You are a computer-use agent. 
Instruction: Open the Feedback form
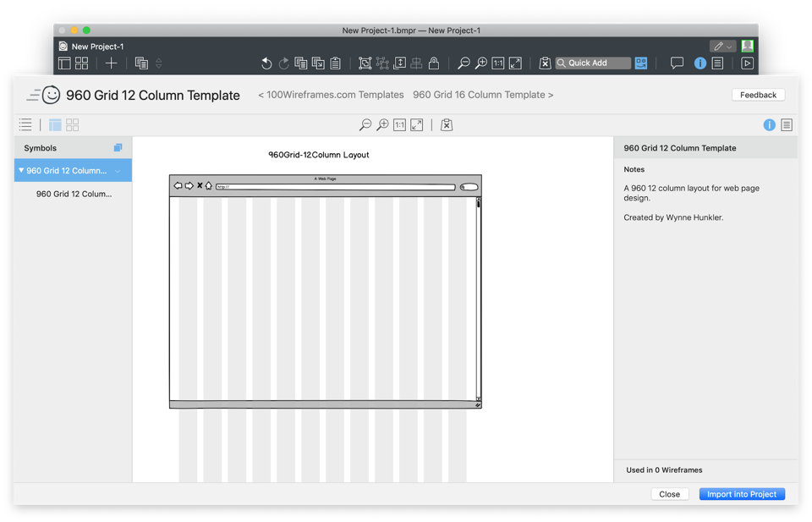point(758,95)
